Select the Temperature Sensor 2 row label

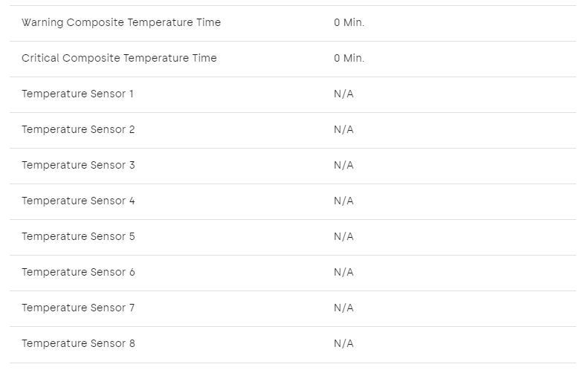click(x=78, y=130)
